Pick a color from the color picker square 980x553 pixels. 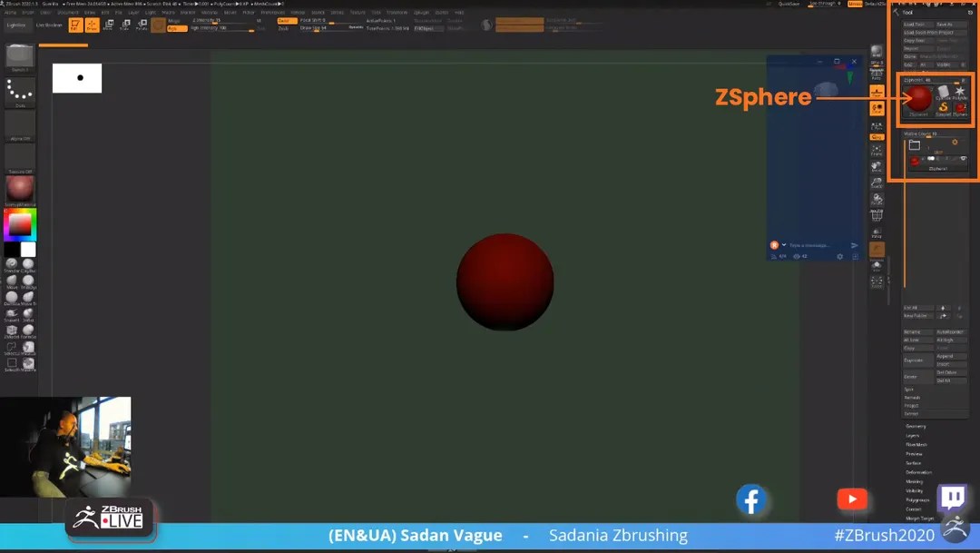pos(20,223)
